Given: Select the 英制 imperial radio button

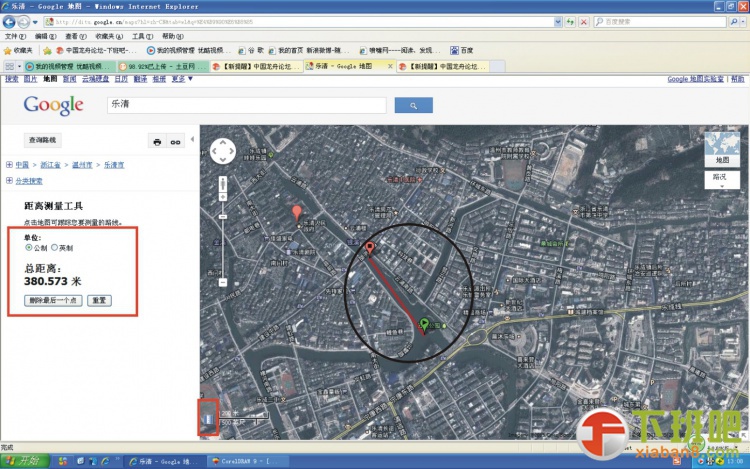Looking at the screenshot, I should click(55, 247).
